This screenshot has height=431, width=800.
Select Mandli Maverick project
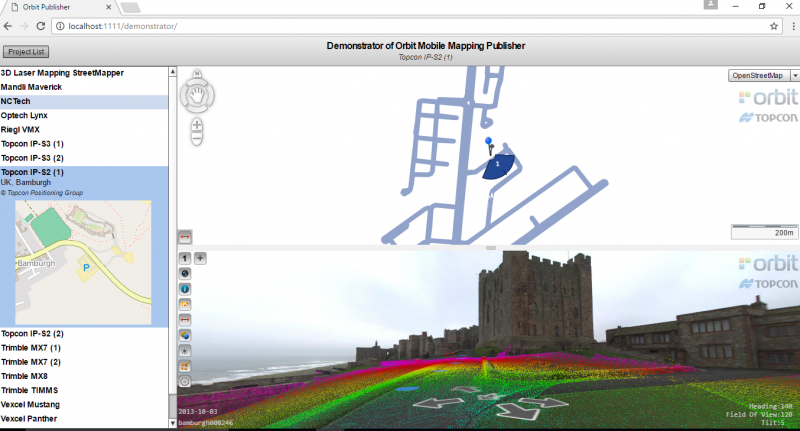pos(31,87)
